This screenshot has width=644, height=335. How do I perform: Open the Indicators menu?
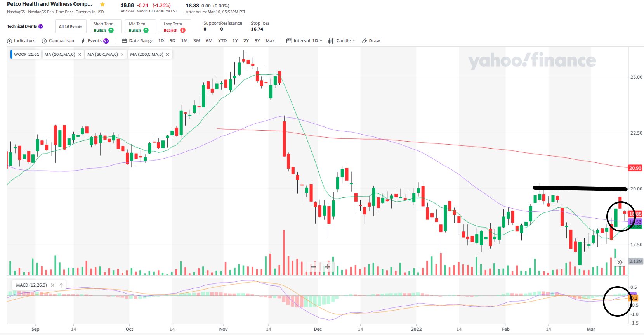click(x=21, y=41)
